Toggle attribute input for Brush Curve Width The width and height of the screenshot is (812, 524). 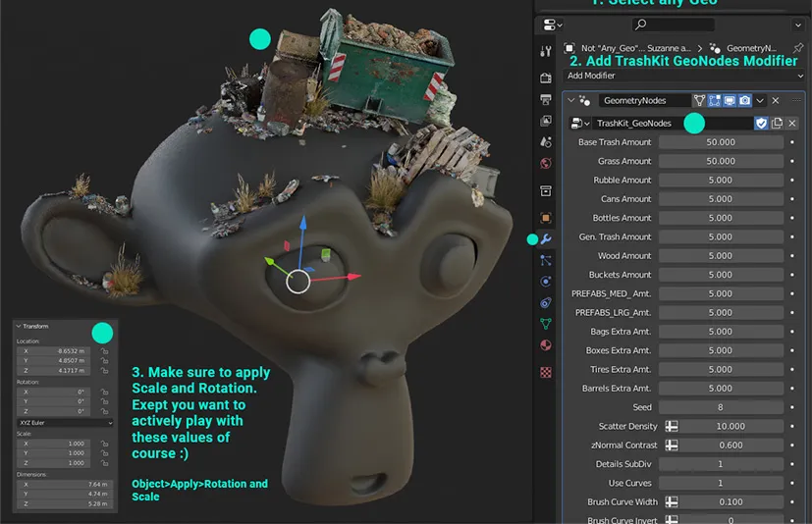click(x=672, y=501)
